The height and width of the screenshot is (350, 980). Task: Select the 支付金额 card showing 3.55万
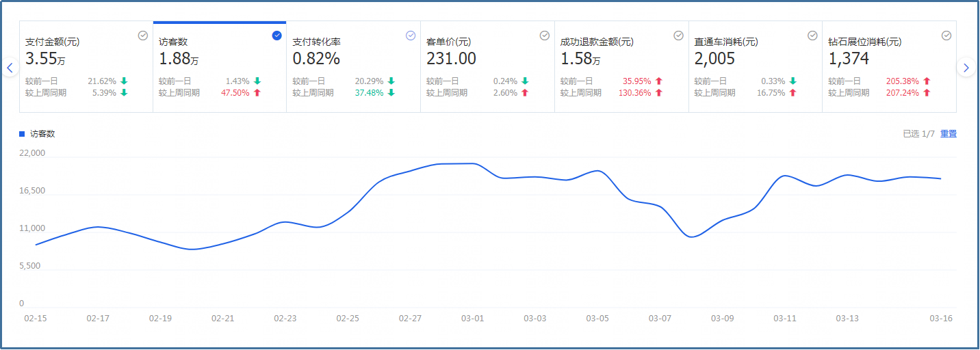tap(86, 66)
